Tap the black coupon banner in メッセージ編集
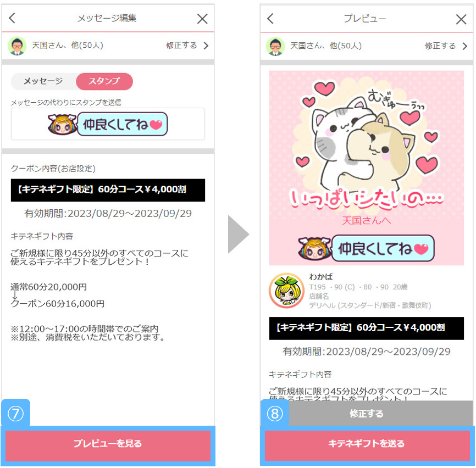The width and height of the screenshot is (476, 468). pyautogui.click(x=108, y=190)
